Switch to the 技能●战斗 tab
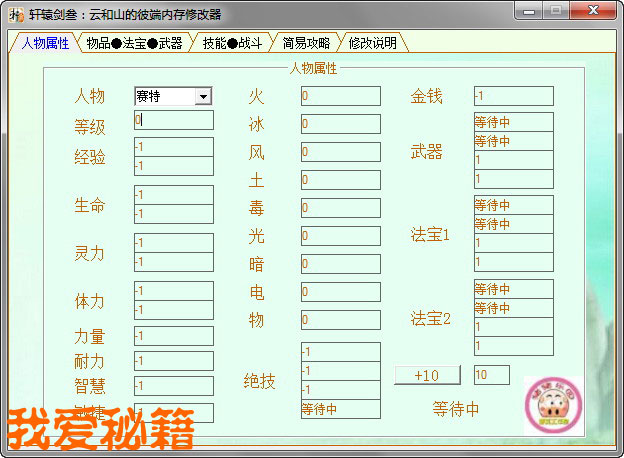624x458 pixels. pyautogui.click(x=231, y=43)
